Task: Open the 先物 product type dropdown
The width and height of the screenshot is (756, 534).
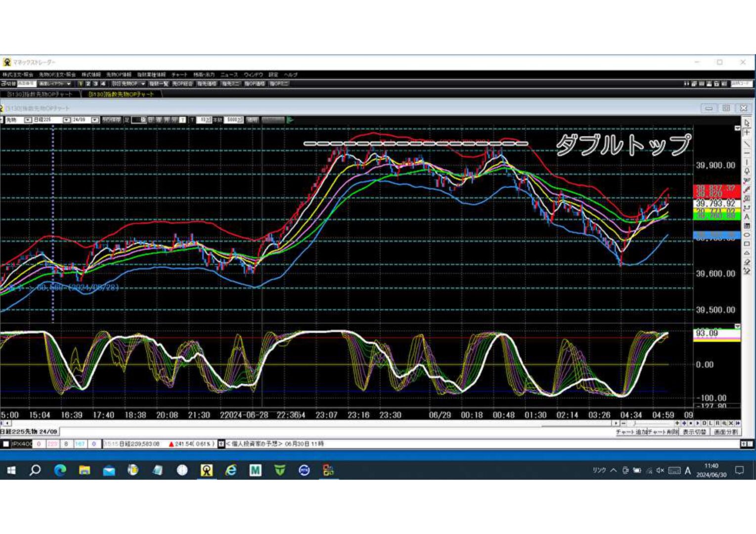Action: click(28, 120)
